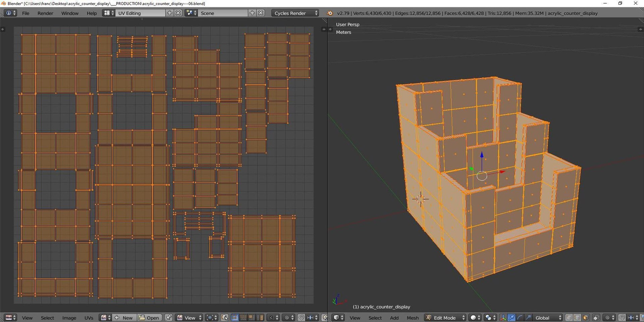Image resolution: width=644 pixels, height=322 pixels.
Task: Open the screen layout browse dropdown
Action: [109, 13]
